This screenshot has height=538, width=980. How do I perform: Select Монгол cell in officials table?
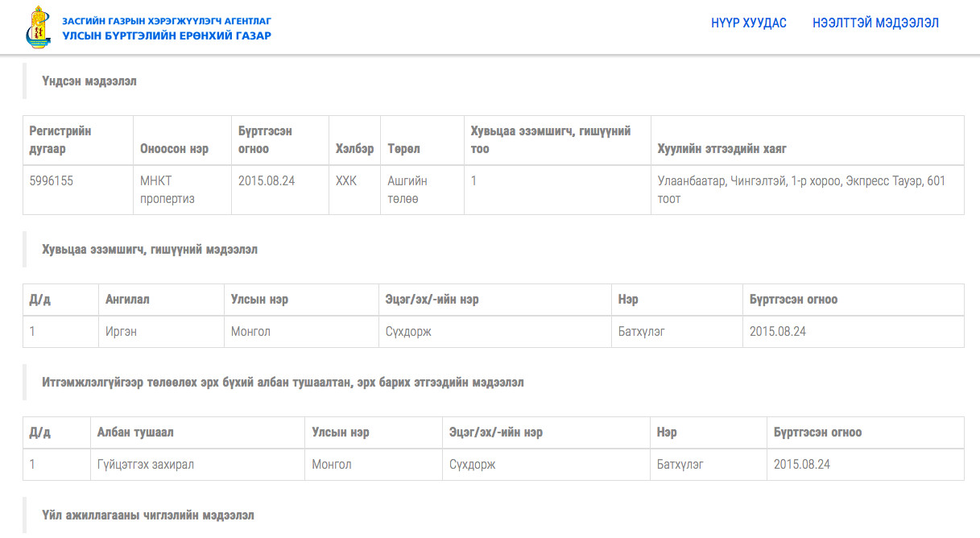(374, 465)
